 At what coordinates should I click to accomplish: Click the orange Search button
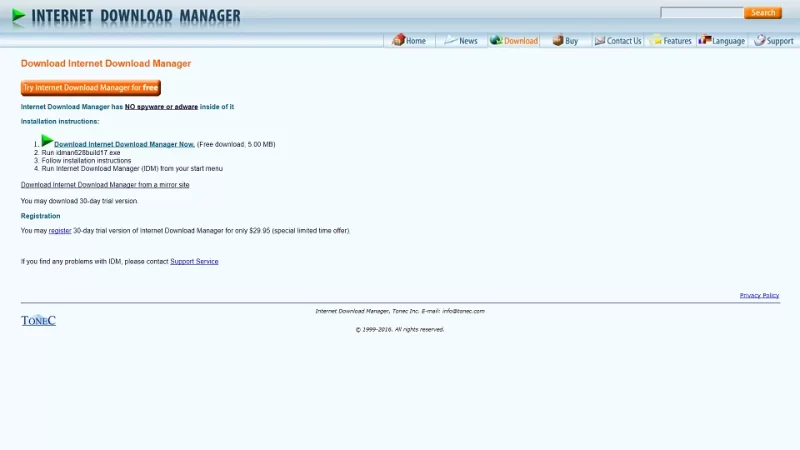(x=763, y=13)
